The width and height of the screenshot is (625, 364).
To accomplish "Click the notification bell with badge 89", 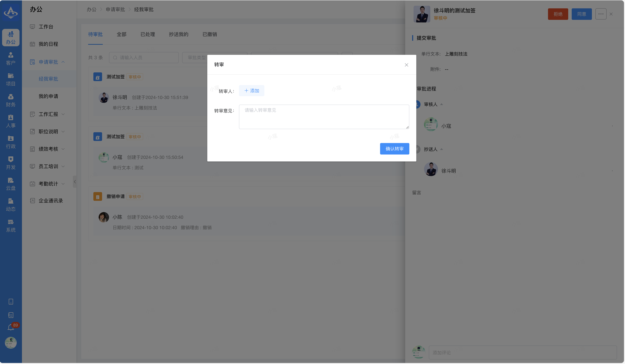I will pyautogui.click(x=11, y=328).
